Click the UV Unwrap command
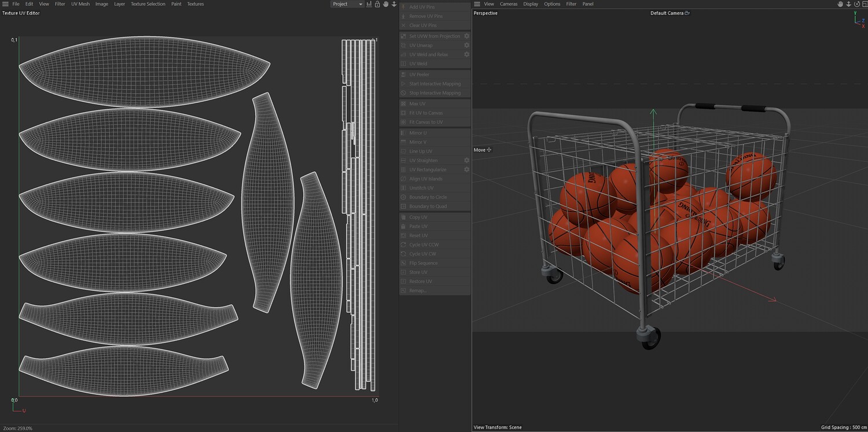This screenshot has width=868, height=432. [431, 45]
